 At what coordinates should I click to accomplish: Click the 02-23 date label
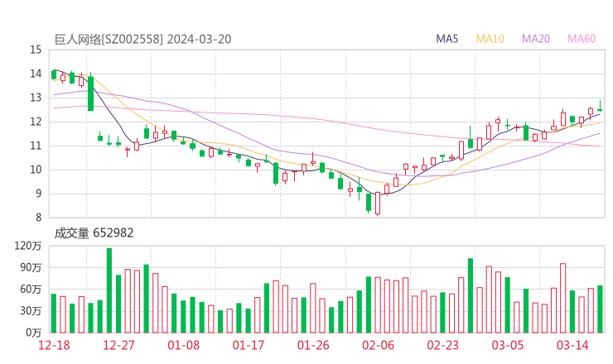tap(443, 345)
